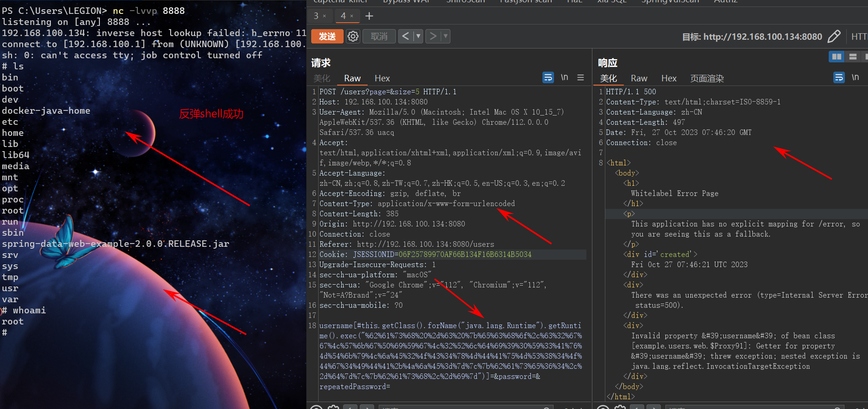Click the lib64 entry in terminal listing
868x409 pixels.
pos(15,155)
